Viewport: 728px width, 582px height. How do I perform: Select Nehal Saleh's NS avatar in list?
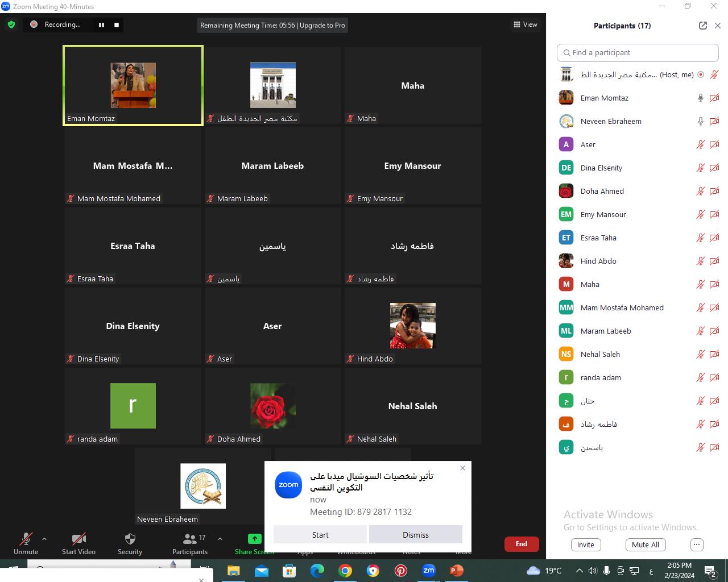point(566,354)
